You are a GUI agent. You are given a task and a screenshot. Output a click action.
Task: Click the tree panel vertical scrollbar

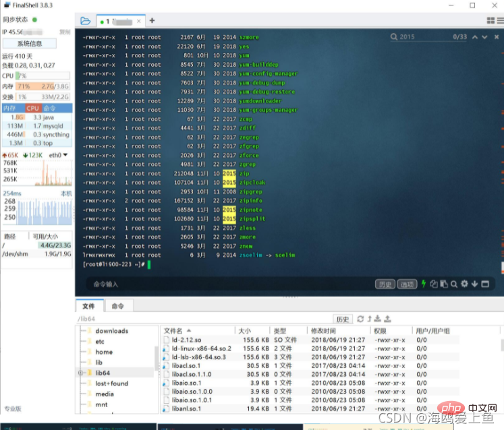coord(157,359)
